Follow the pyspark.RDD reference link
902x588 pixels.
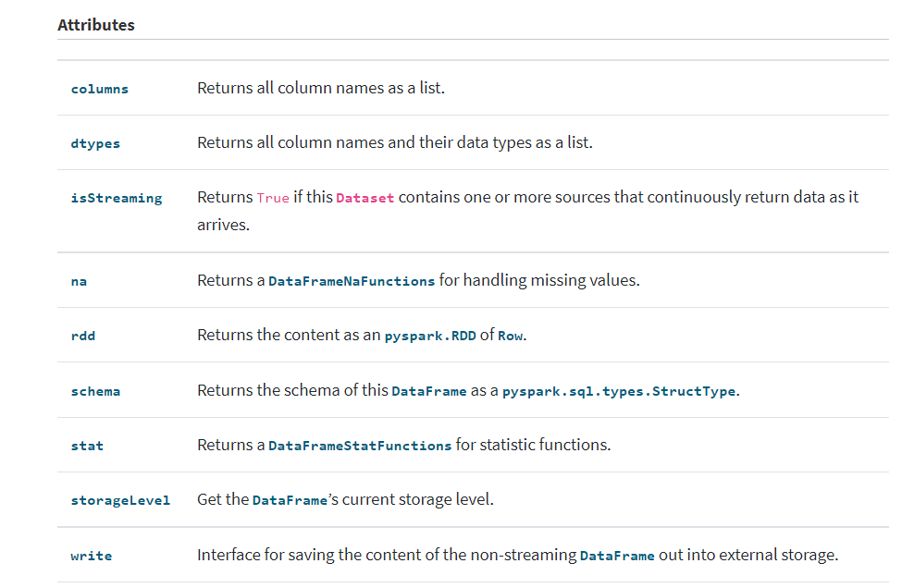pos(430,336)
